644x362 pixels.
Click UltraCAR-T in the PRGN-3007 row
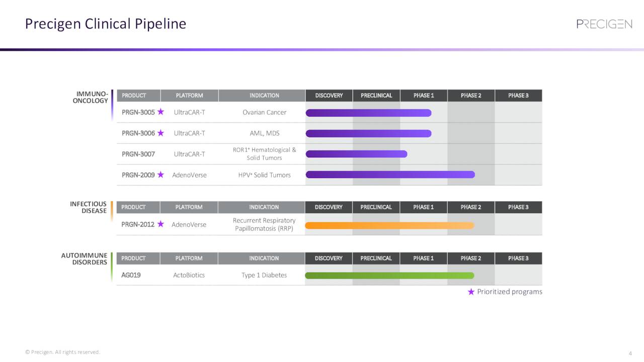(x=189, y=154)
